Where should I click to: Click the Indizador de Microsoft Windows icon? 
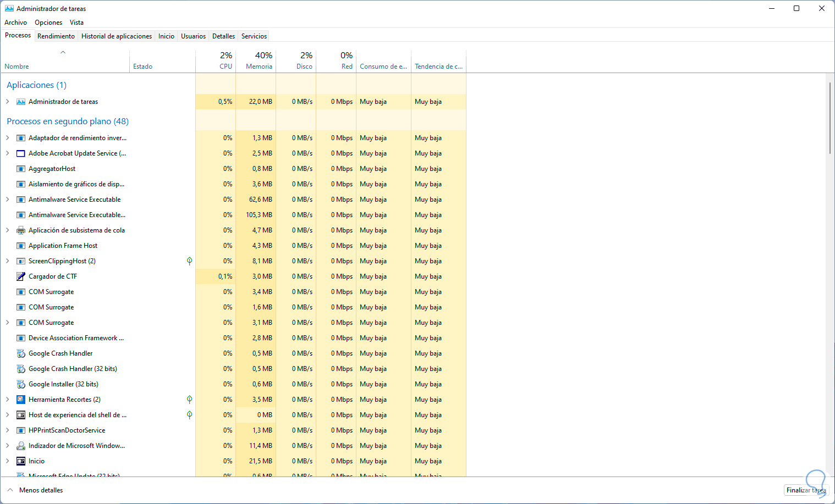tap(21, 446)
